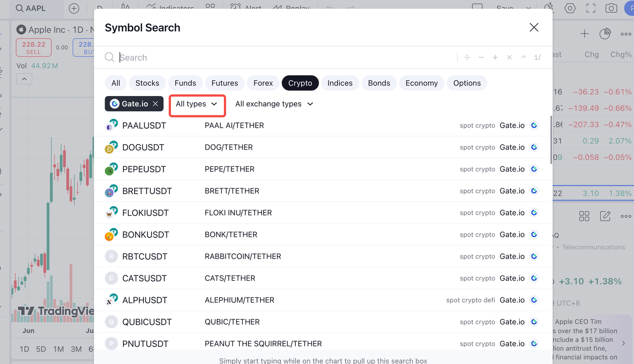The image size is (634, 364).
Task: Insert the caret power operator in search
Action: click(x=523, y=57)
